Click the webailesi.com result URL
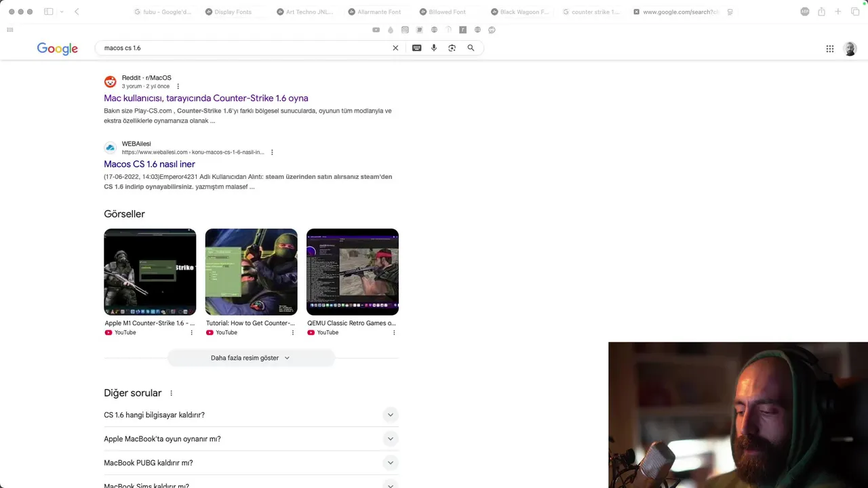Viewport: 868px width, 488px height. click(193, 152)
